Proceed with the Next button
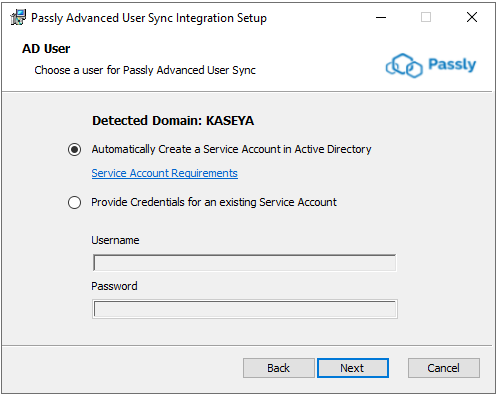498x396 pixels. pyautogui.click(x=353, y=368)
